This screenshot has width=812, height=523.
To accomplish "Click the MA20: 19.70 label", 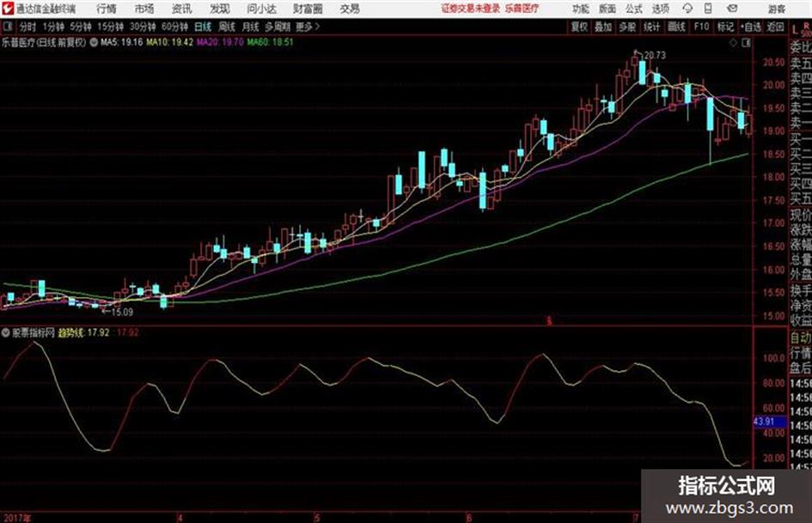I will click(x=220, y=42).
